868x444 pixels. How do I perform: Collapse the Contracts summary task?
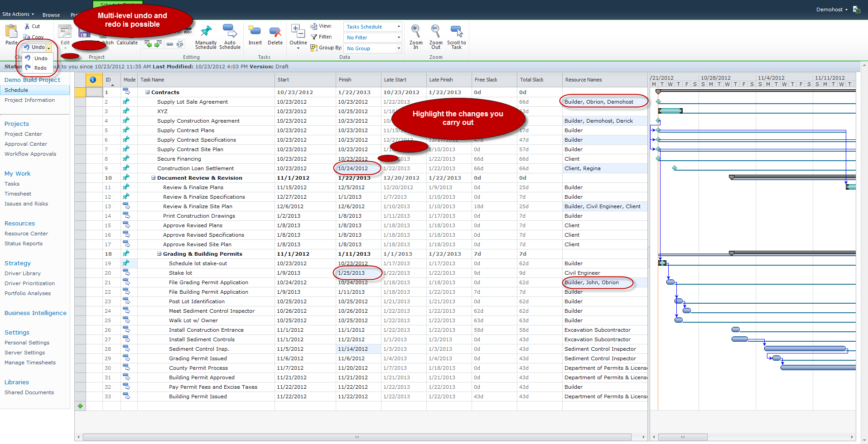147,92
